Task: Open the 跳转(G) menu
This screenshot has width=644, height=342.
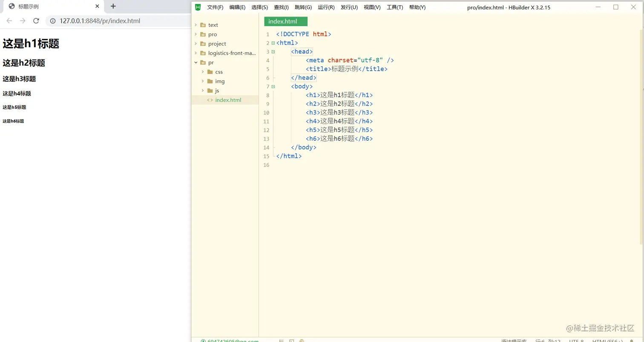Action: pos(303,7)
